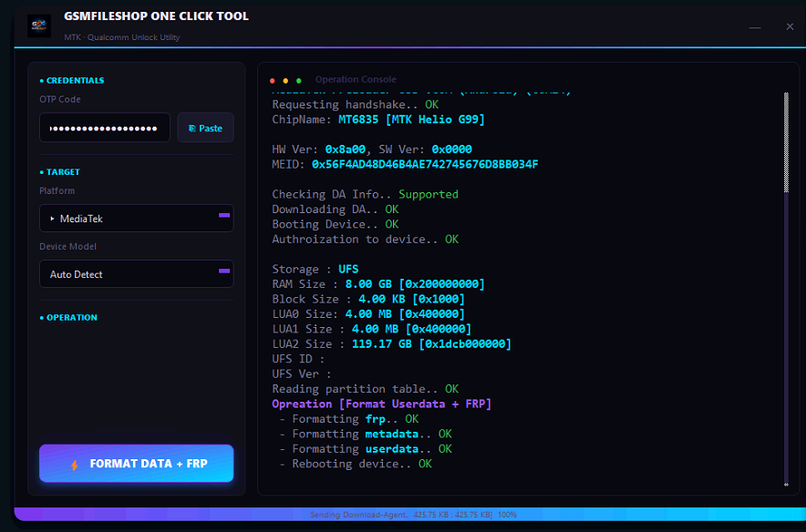The image size is (806, 532).
Task: Click the 'UFS Ver :' console line
Action: tap(302, 373)
